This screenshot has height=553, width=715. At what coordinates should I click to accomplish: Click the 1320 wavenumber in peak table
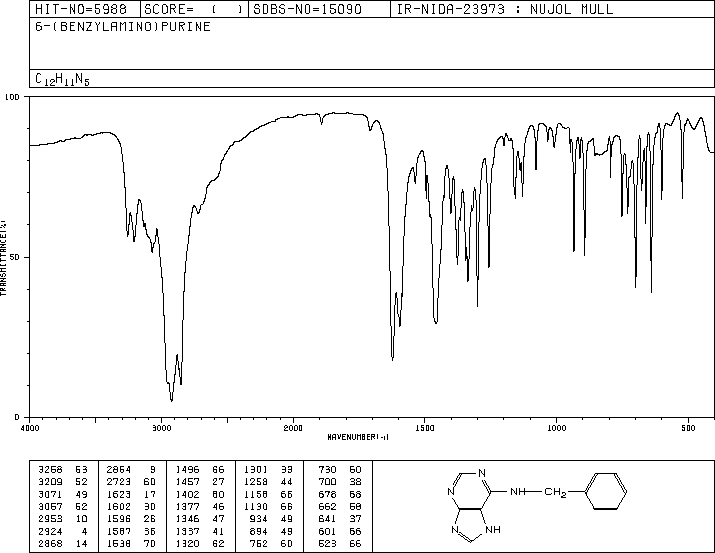coord(187,544)
